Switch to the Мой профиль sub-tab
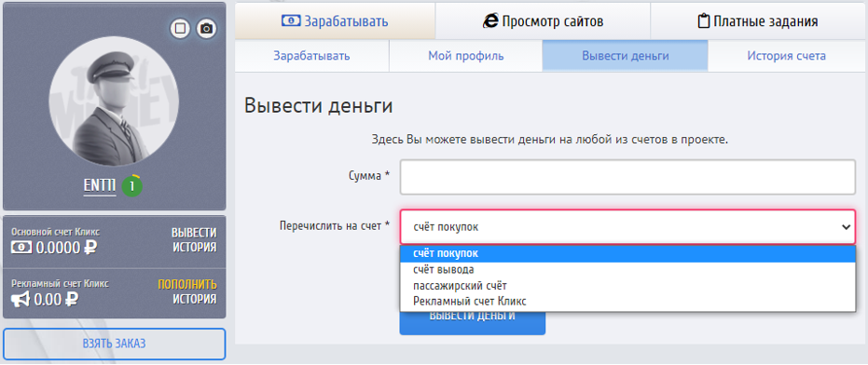 (465, 56)
